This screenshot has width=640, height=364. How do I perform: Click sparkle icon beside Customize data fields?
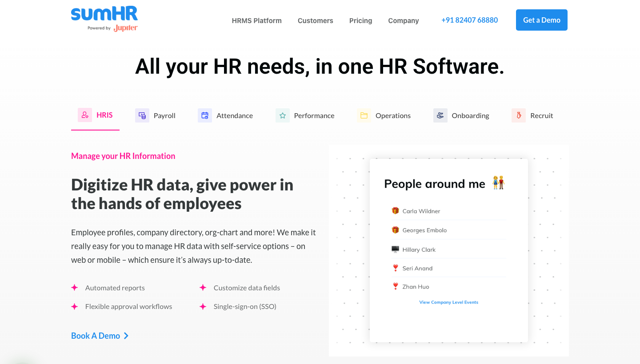[x=203, y=288]
